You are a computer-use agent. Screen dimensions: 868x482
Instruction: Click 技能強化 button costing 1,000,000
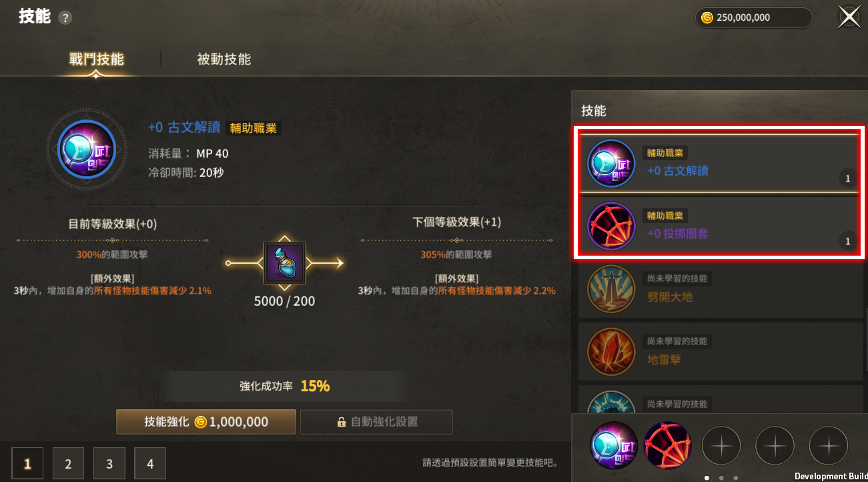(206, 422)
